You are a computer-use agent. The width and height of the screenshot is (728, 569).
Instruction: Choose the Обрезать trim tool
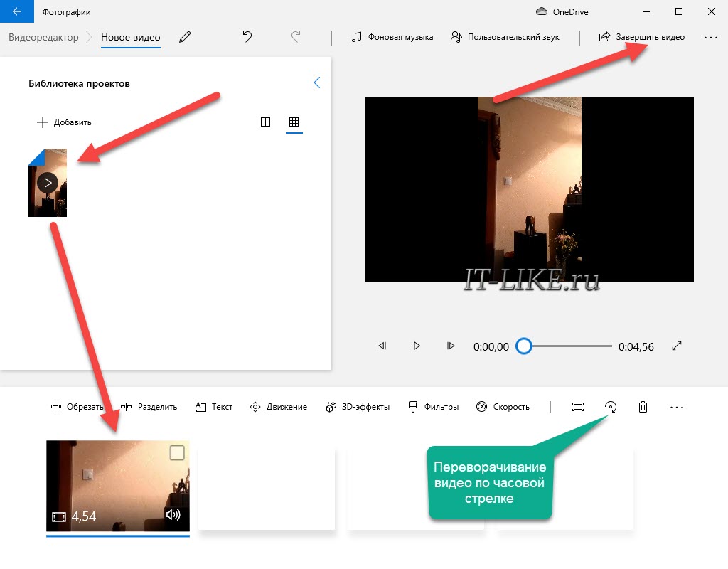point(76,407)
